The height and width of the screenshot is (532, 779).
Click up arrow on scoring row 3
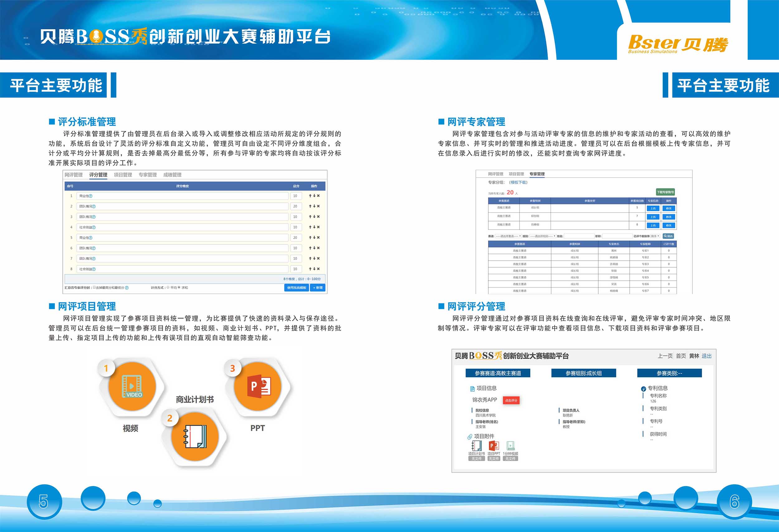310,216
